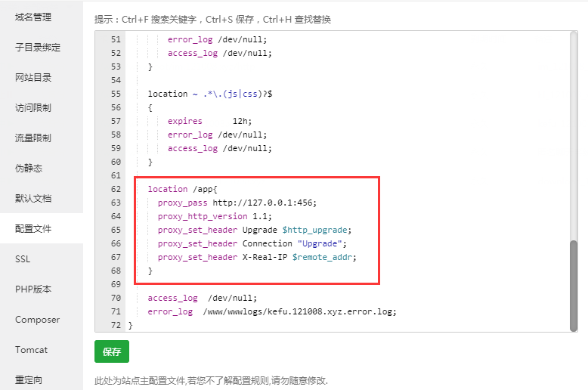Open the 网站目录 settings tab
The image size is (588, 390).
(33, 77)
